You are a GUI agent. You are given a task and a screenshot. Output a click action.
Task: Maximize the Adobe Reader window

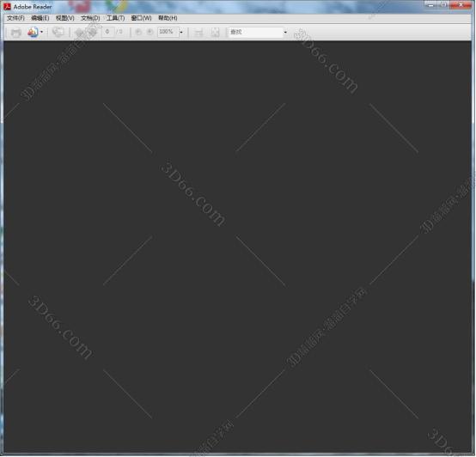pos(443,5)
